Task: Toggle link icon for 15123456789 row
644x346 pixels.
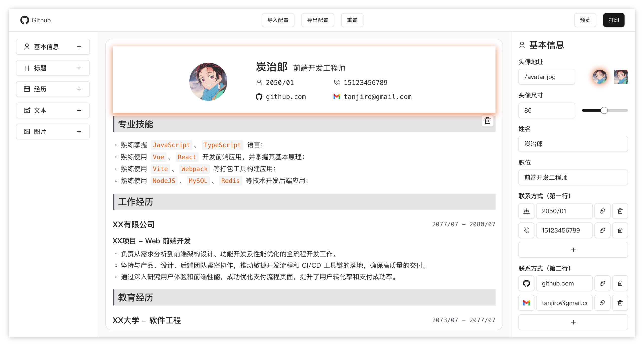Action: [602, 230]
